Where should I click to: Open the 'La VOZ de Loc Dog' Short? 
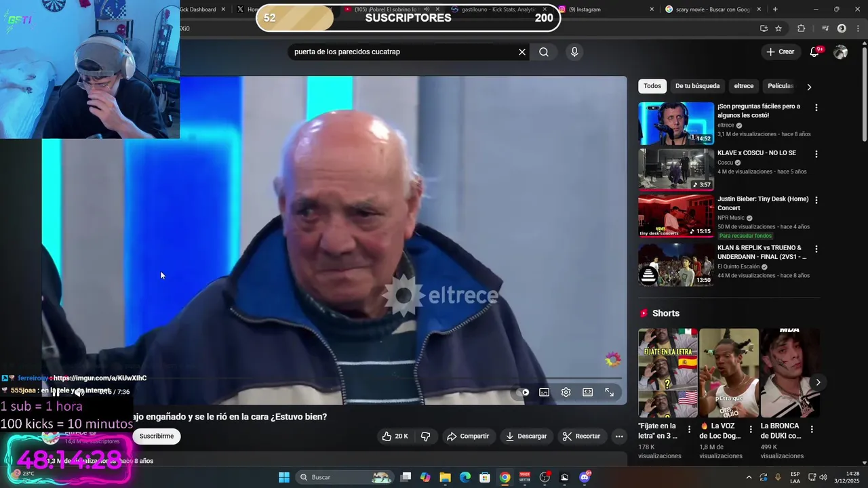coord(729,373)
